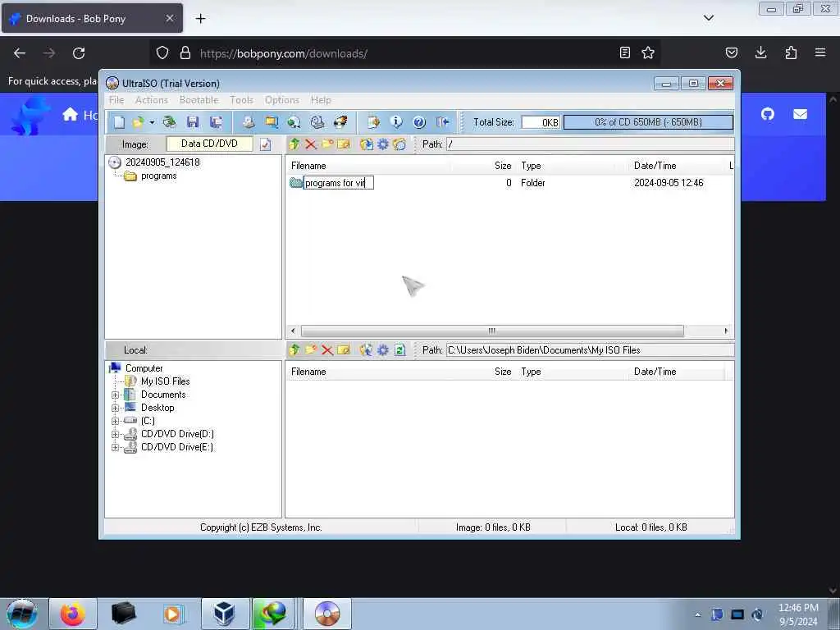Select the 20240905_124618 image root node
Viewport: 840px width, 630px height.
point(162,162)
